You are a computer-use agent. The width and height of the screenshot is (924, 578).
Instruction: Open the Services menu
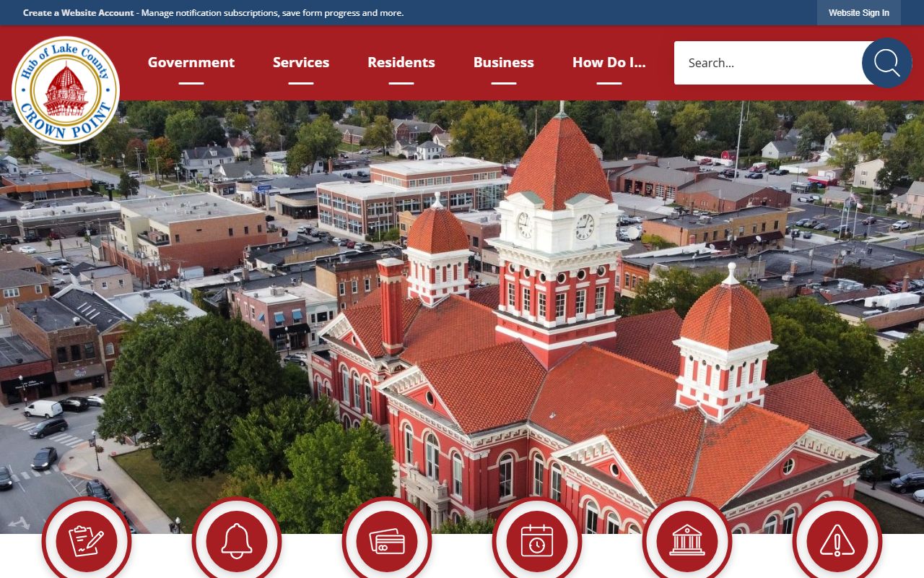301,63
